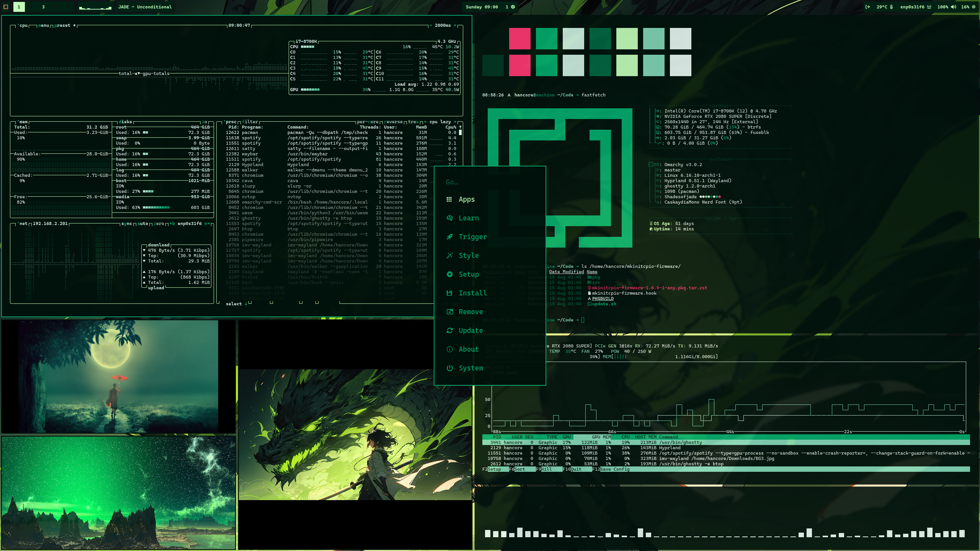
Task: Click the power/logout icon in the status bar
Action: pyautogui.click(x=867, y=7)
